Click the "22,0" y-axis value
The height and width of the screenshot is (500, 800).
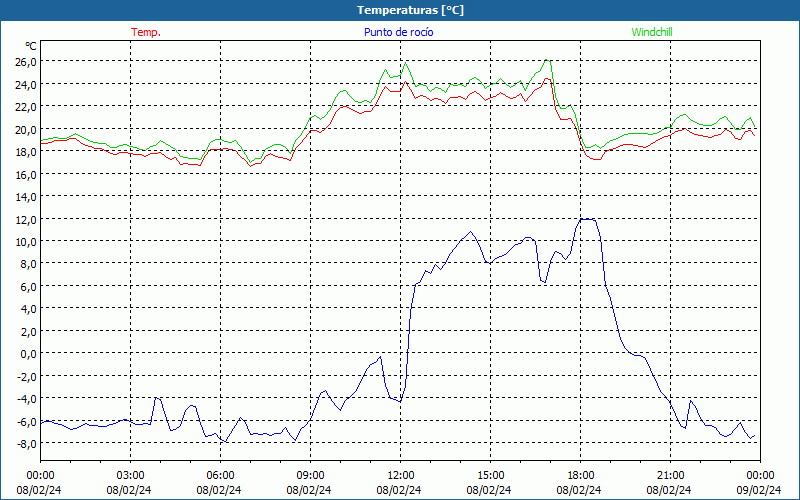(27, 107)
